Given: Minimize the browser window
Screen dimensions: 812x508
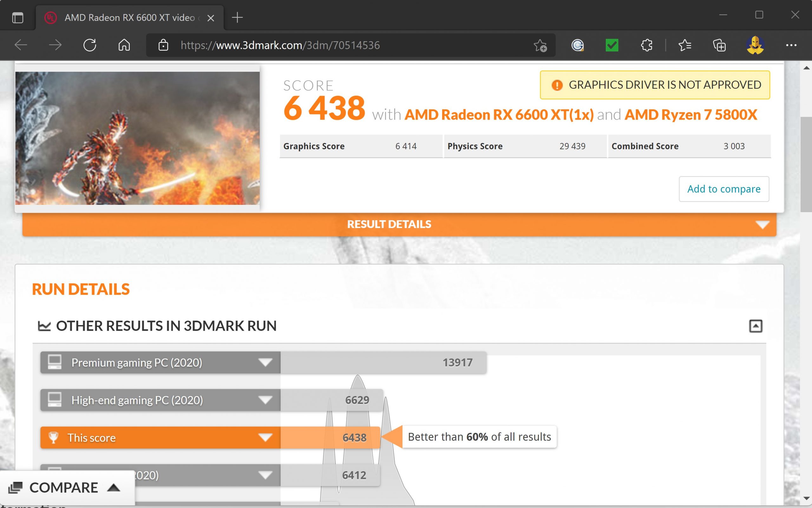Looking at the screenshot, I should [723, 15].
